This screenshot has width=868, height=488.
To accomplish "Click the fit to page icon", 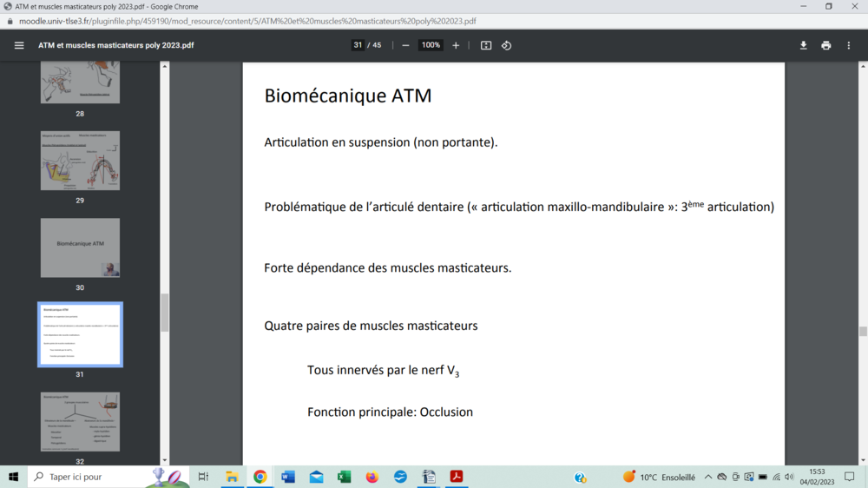I will [486, 45].
